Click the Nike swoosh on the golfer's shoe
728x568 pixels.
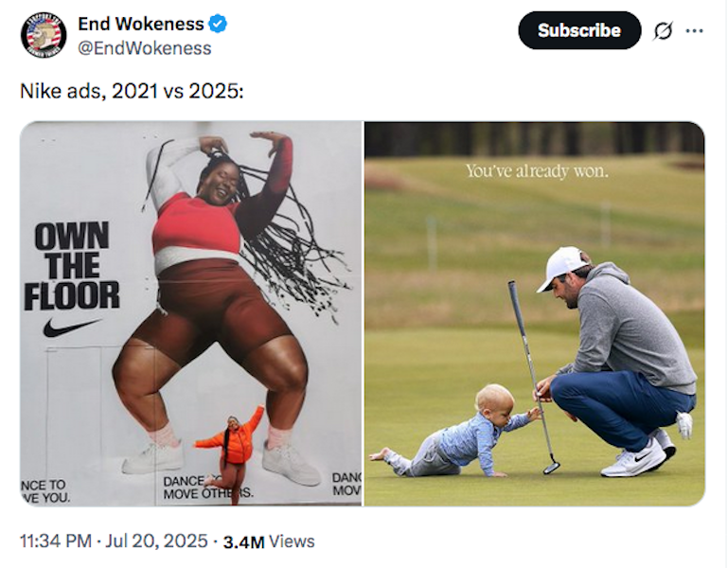pos(642,456)
